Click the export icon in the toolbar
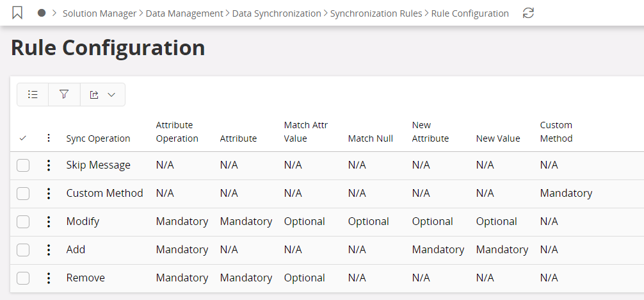Screen dimensions: 644x300 click(x=95, y=94)
